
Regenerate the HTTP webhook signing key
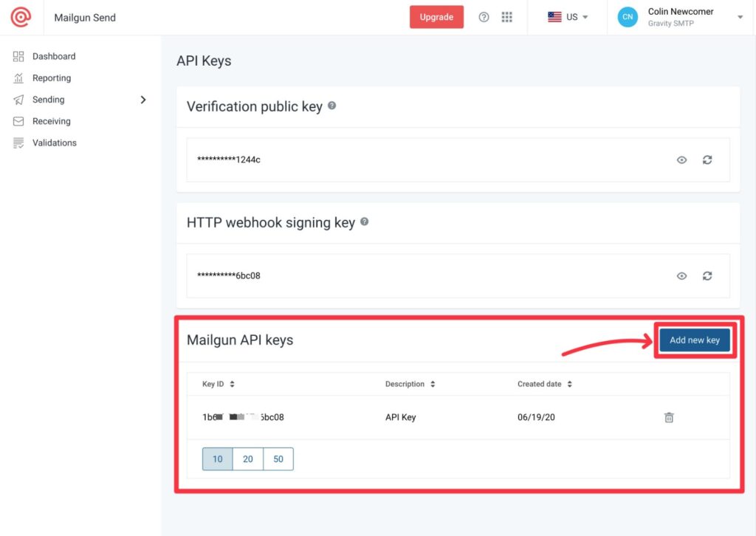point(707,275)
